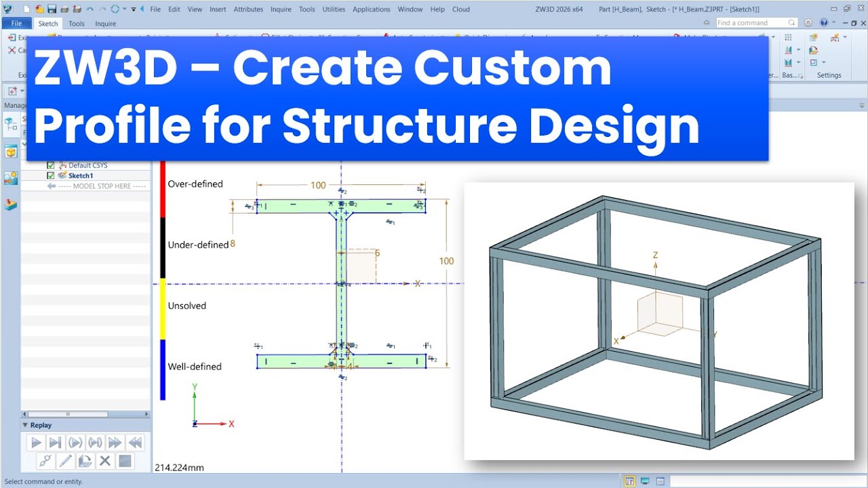Image resolution: width=868 pixels, height=488 pixels.
Task: Click the Save disk icon
Action: tap(52, 9)
